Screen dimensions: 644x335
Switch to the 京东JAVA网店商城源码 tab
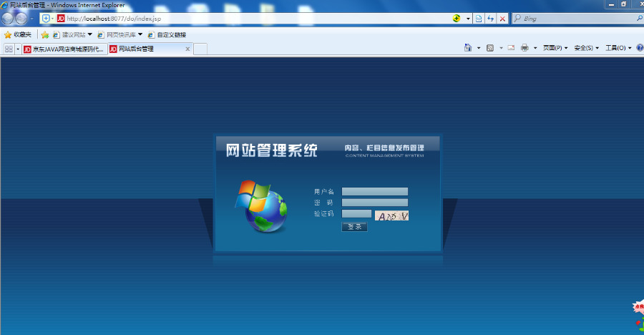[65, 49]
